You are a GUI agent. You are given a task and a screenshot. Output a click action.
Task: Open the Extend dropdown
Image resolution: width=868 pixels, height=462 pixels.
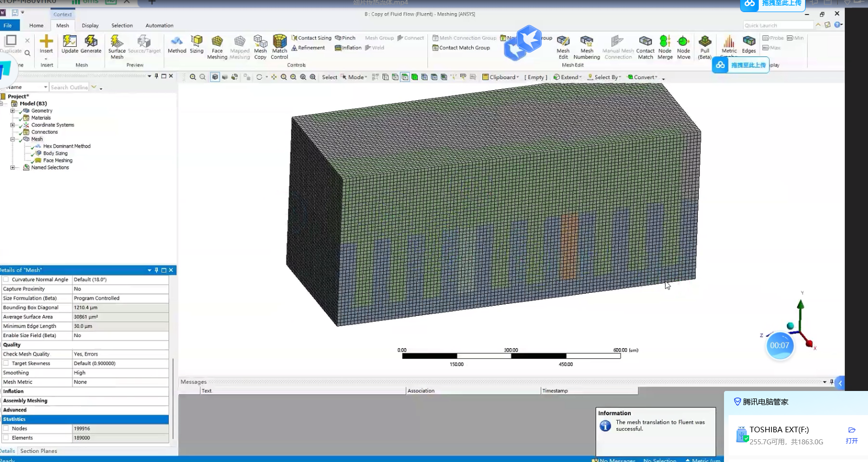click(x=567, y=77)
